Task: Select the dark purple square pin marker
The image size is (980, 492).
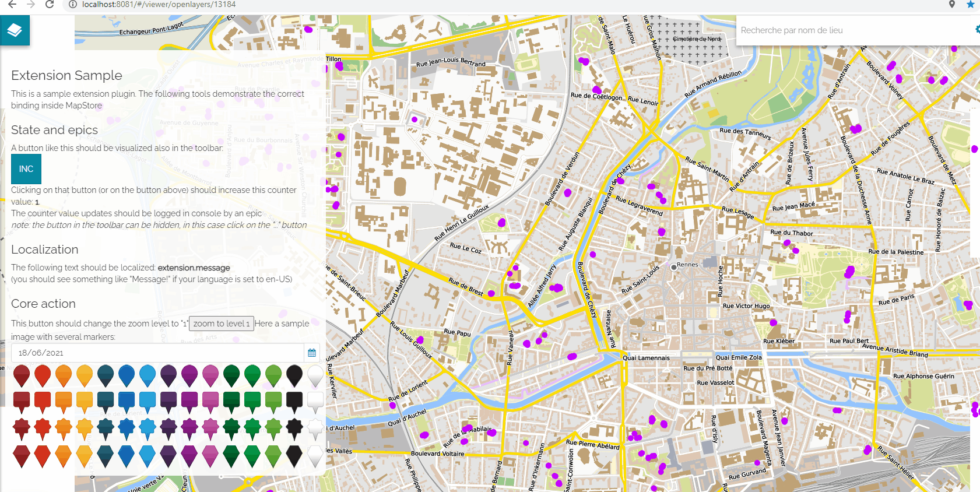Action: [x=168, y=402]
